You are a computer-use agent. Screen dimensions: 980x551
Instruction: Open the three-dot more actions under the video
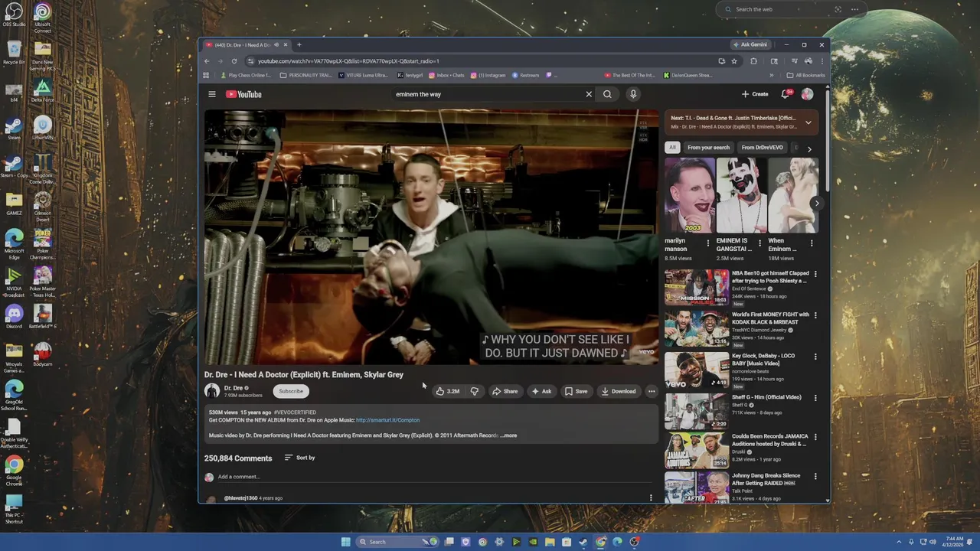[652, 391]
